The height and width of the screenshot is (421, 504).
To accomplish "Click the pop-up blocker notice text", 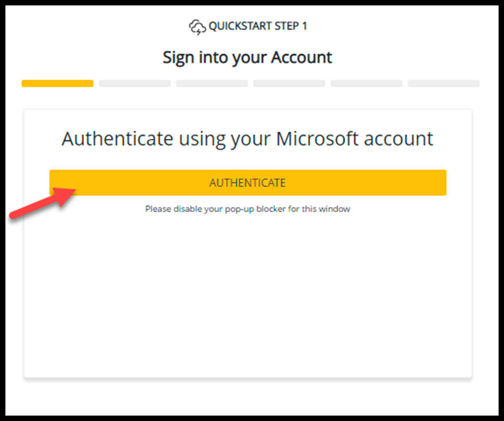I will (248, 209).
